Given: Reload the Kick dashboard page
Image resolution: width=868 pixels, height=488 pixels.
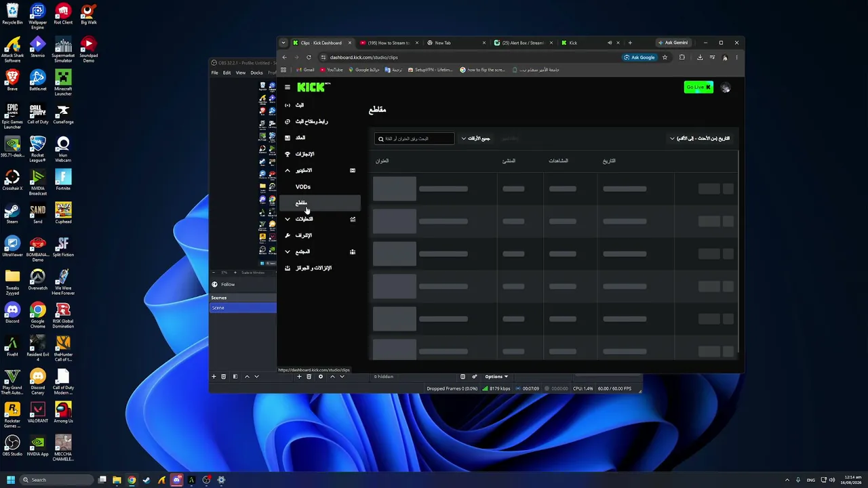Looking at the screenshot, I should (309, 58).
